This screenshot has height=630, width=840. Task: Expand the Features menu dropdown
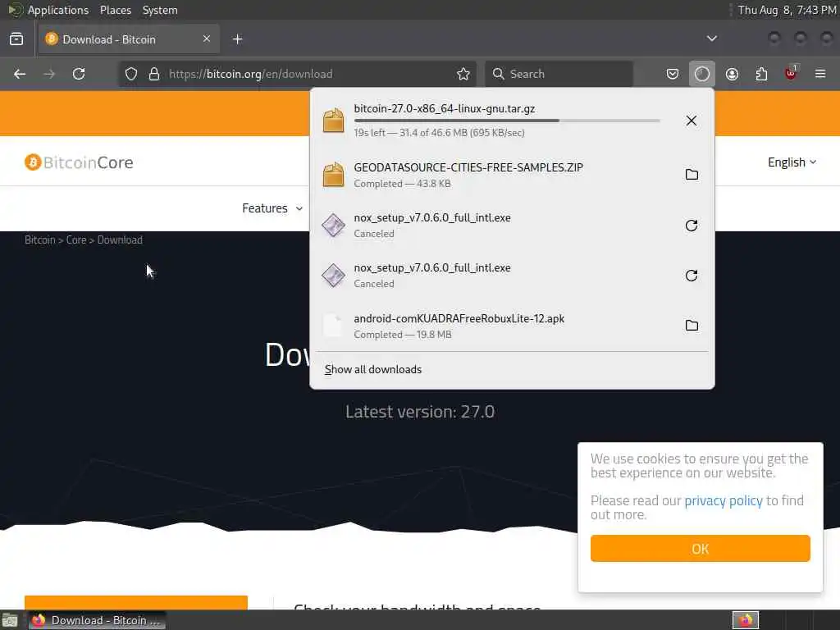272,208
